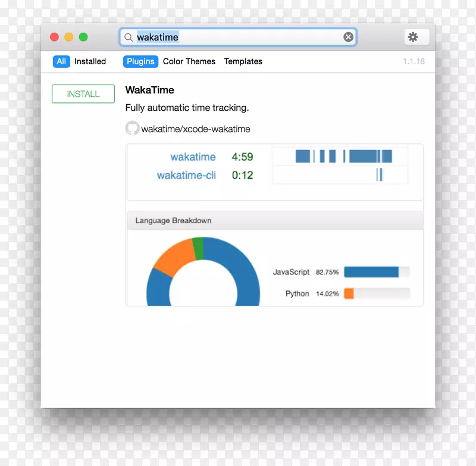Click the orange Python percentage bar

click(x=349, y=293)
